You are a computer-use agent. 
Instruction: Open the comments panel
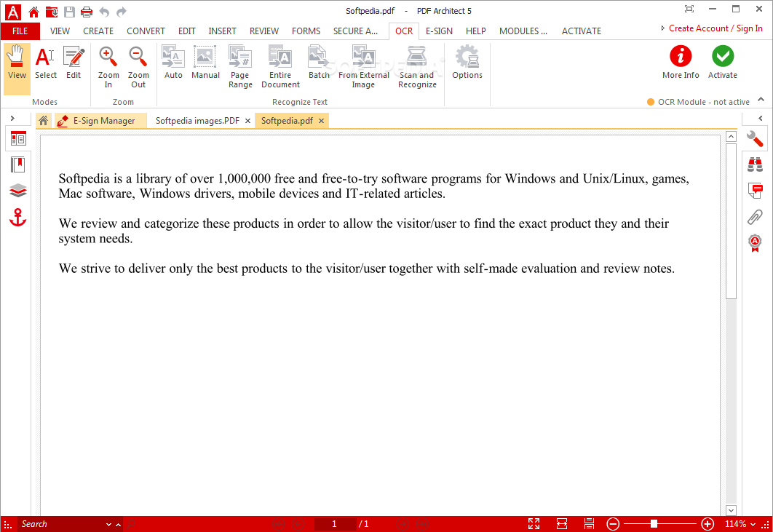pyautogui.click(x=755, y=191)
